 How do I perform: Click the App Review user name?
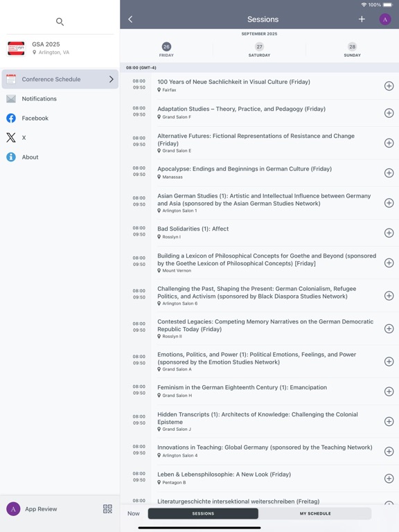[41, 509]
